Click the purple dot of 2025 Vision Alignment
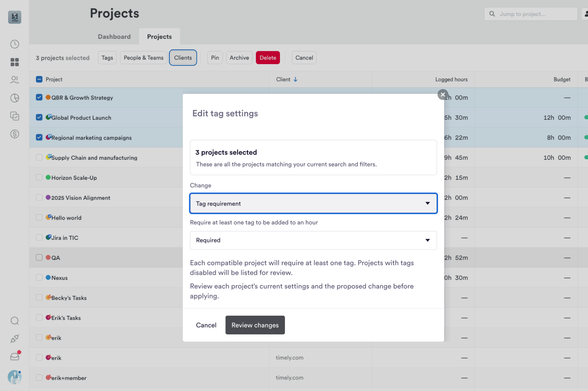588x391 pixels. (48, 197)
